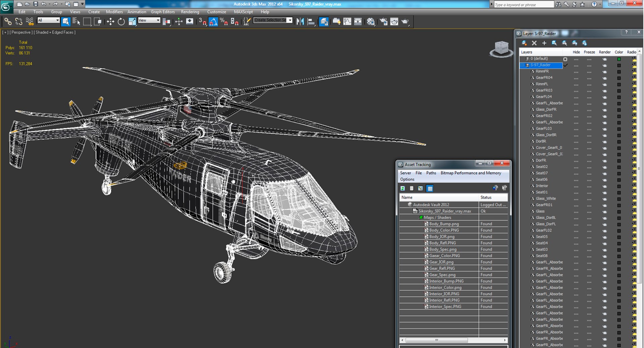Click the Align tool icon
Image resolution: width=644 pixels, height=348 pixels.
pyautogui.click(x=311, y=21)
